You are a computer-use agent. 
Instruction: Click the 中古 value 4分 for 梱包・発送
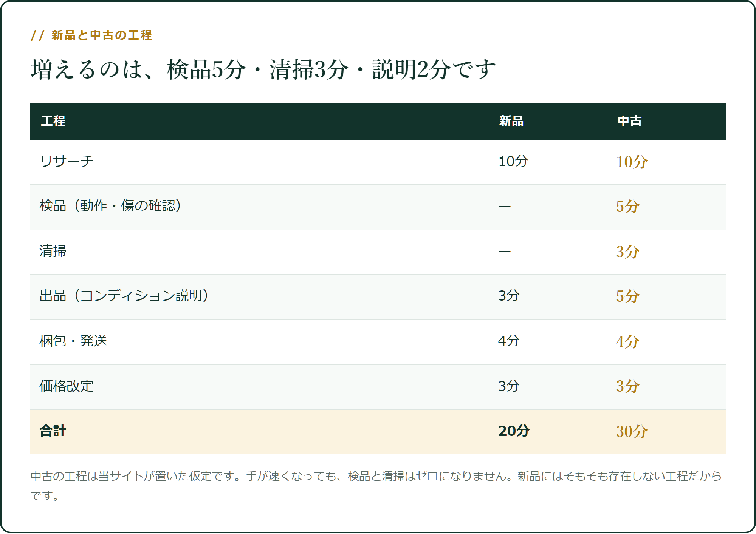pyautogui.click(x=627, y=341)
